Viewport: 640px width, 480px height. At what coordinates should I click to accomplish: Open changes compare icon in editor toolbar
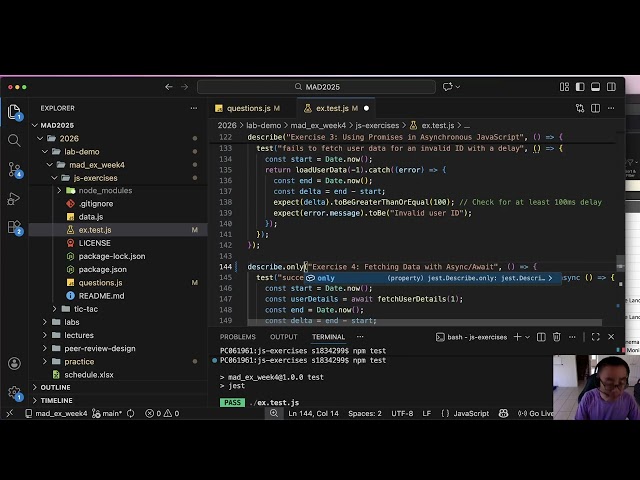(580, 108)
